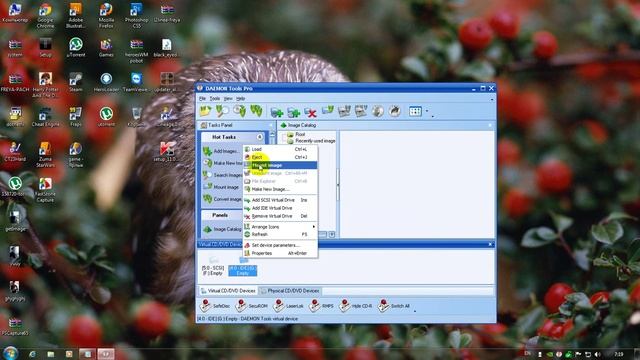Open Internet Explorer from taskbar
Screen dimensions: 640x360
32,354
